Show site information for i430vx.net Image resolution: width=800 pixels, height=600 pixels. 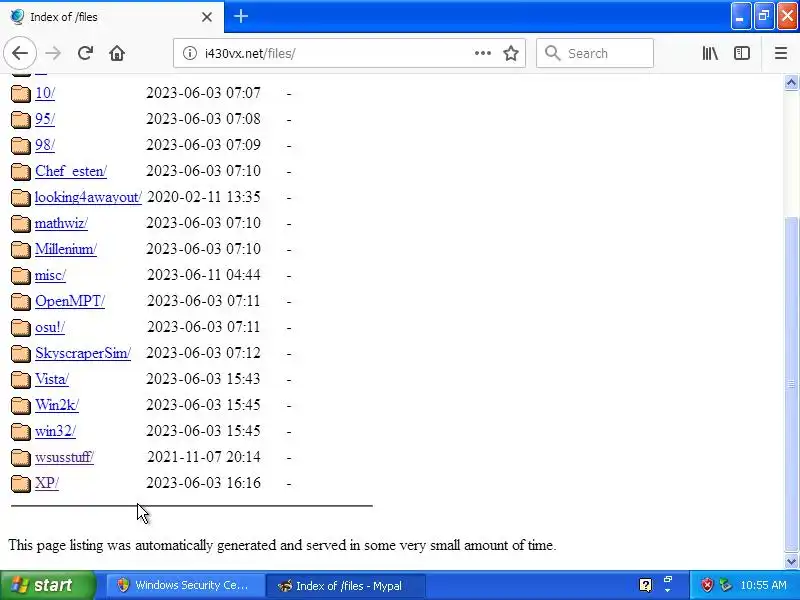(x=189, y=53)
